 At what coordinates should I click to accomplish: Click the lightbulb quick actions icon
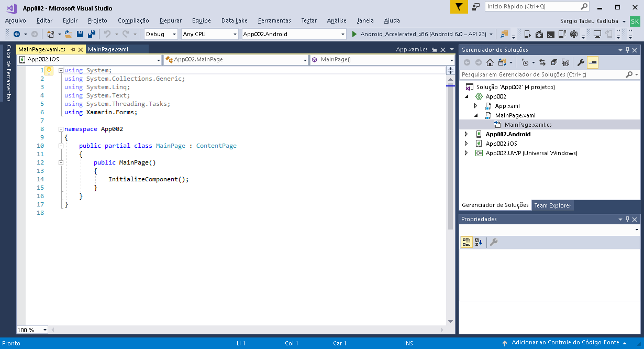tap(49, 70)
